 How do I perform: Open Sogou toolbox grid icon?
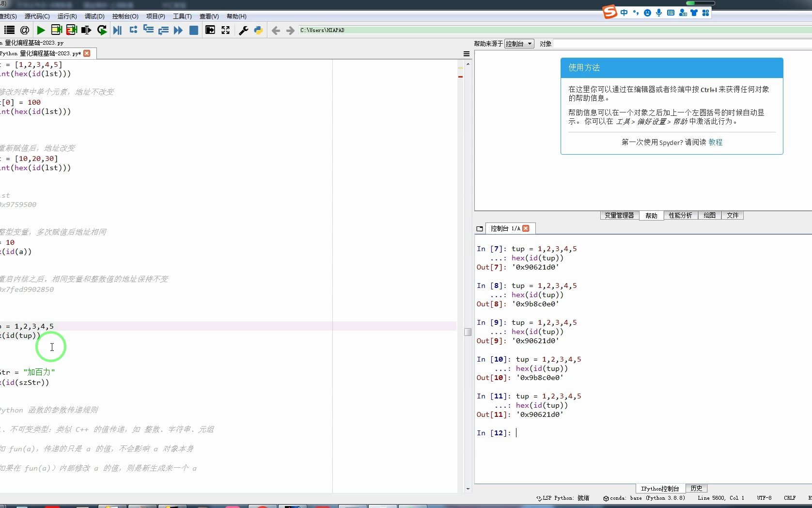click(706, 13)
